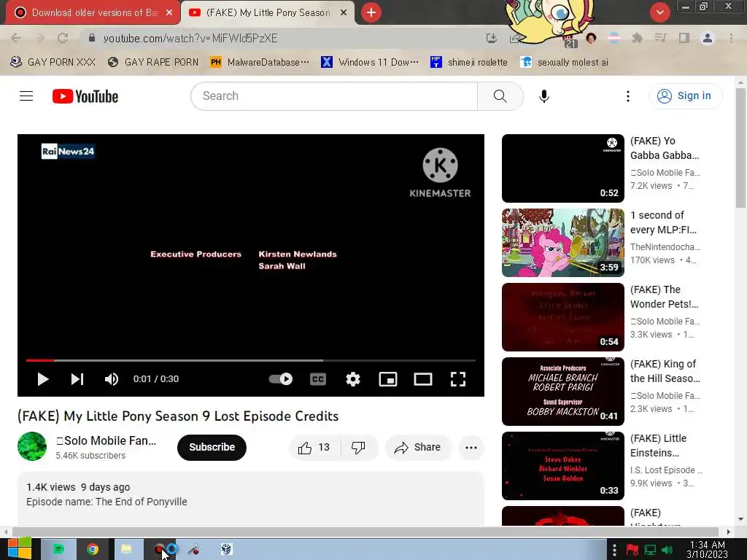This screenshot has height=560, width=747.
Task: Open the Windows Start button
Action: point(19,549)
